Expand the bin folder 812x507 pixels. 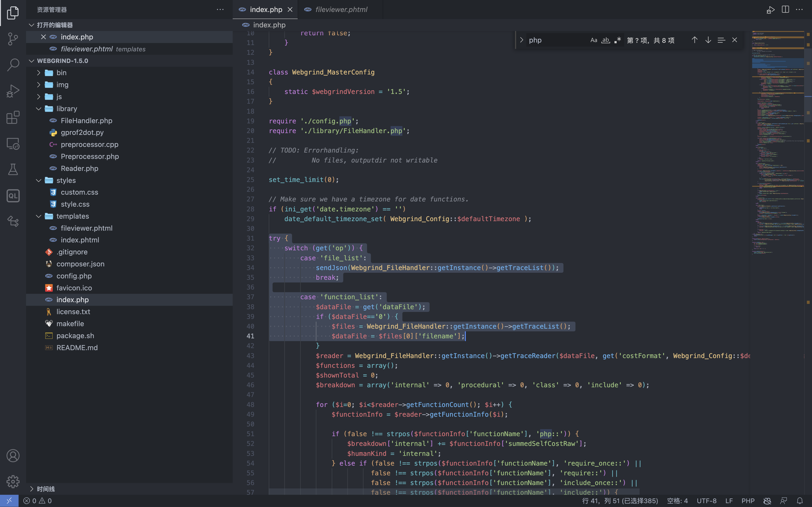[x=61, y=73]
